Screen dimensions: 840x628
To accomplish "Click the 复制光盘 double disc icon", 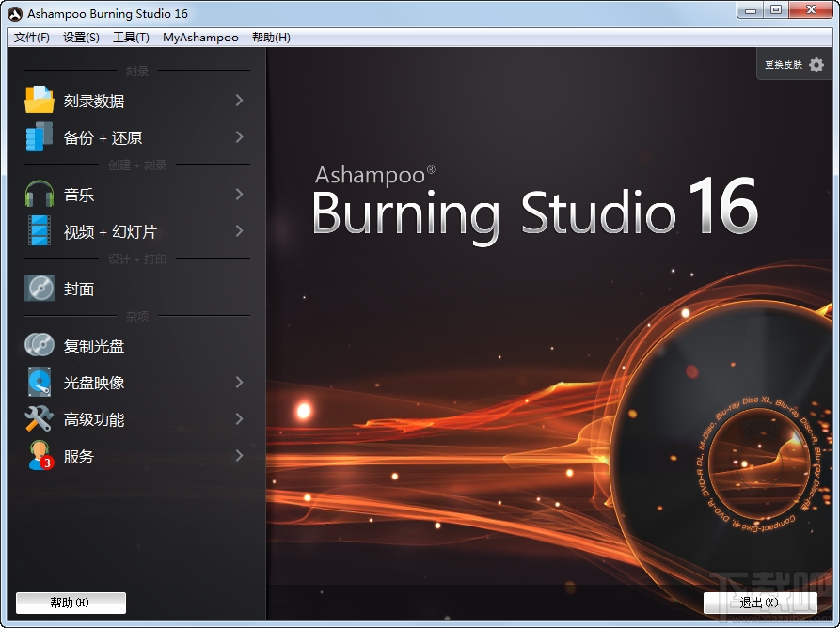I will coord(40,345).
